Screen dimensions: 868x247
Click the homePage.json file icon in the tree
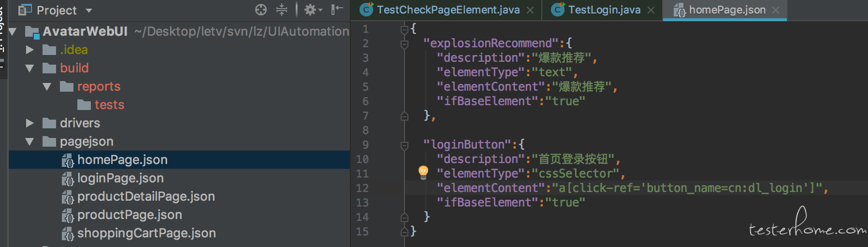[x=68, y=160]
